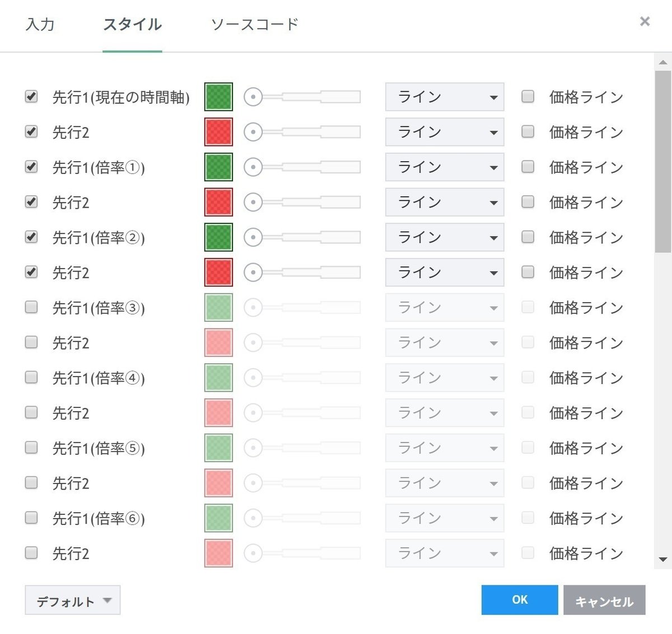Enable the 先行1(倍率⑥) checkbox
The image size is (672, 634).
[31, 517]
